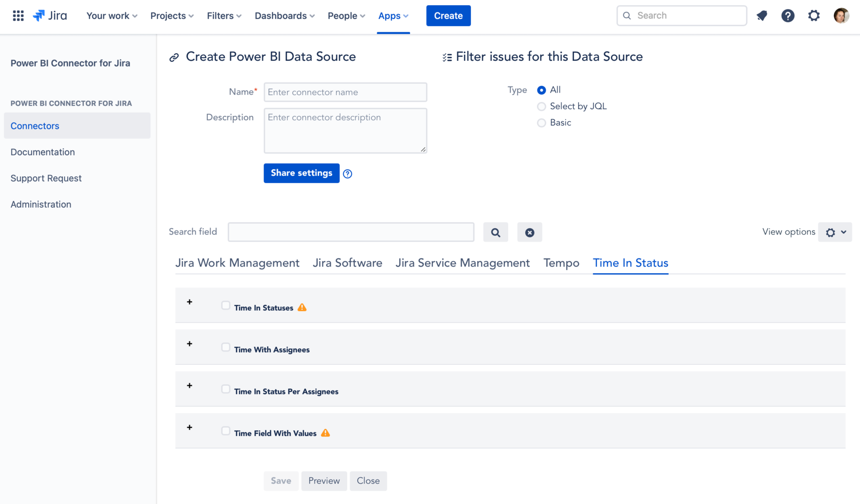The image size is (860, 504).
Task: Expand the Time Field With Values section
Action: (189, 428)
